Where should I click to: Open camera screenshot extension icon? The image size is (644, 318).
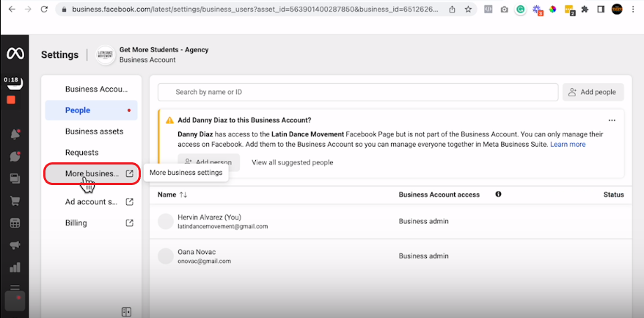pos(505,9)
